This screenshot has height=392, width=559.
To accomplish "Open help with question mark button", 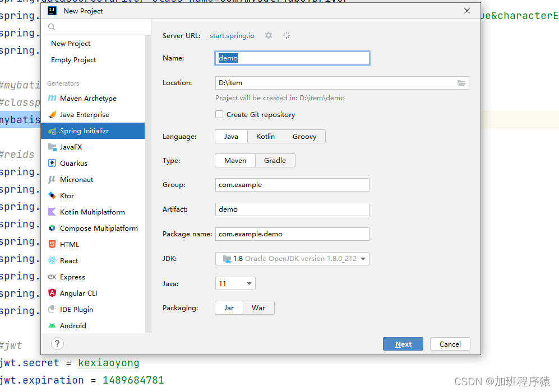I will (x=57, y=344).
